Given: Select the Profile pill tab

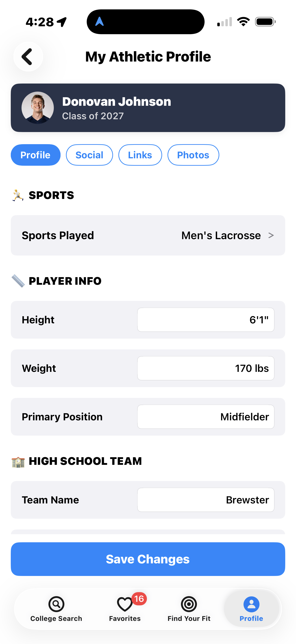Looking at the screenshot, I should pyautogui.click(x=35, y=155).
